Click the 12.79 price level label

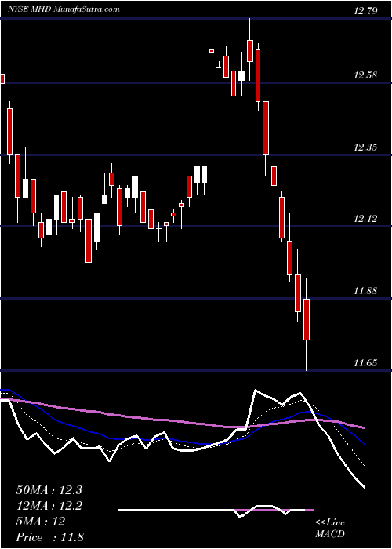[x=365, y=11]
